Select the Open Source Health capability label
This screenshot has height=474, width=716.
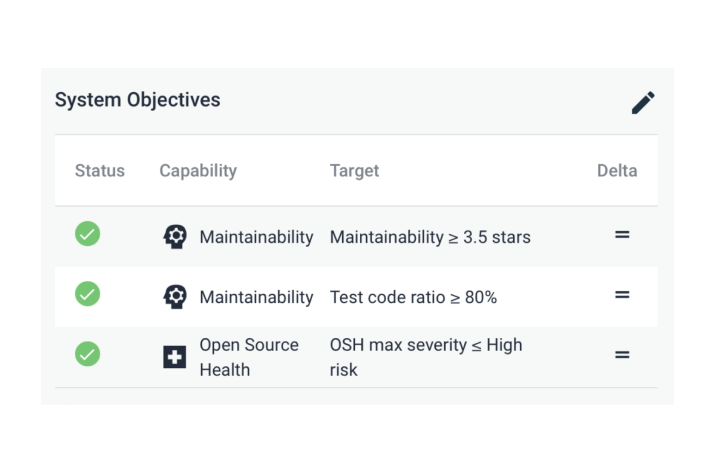point(249,357)
